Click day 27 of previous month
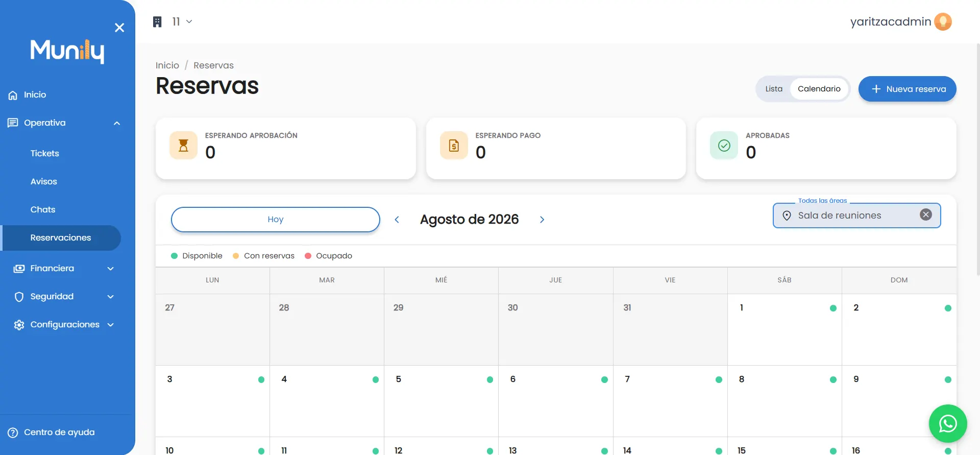Image resolution: width=980 pixels, height=455 pixels. pyautogui.click(x=212, y=329)
